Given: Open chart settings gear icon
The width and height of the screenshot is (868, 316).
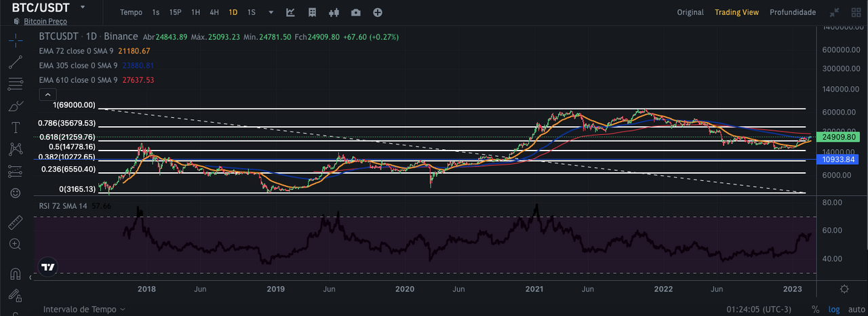Looking at the screenshot, I should 844,289.
